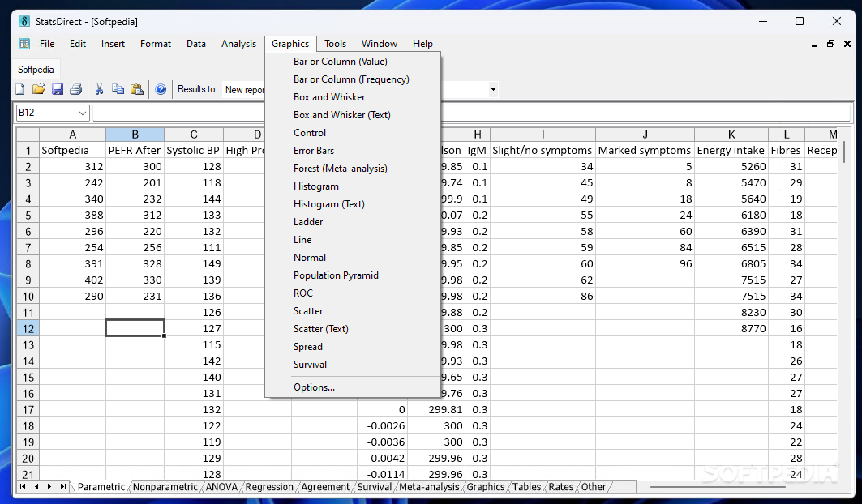Switch to Meta-analysis sheet tab
This screenshot has width=862, height=504.
(429, 487)
